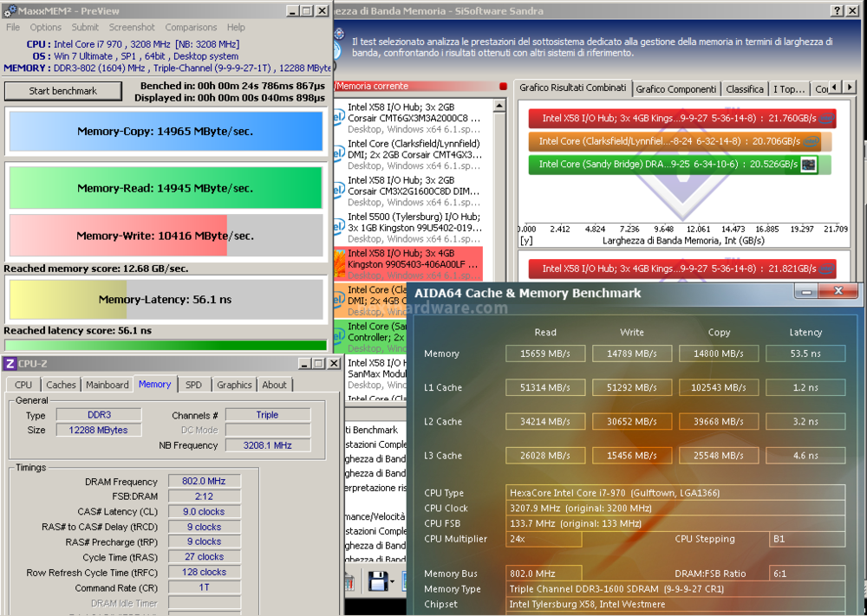This screenshot has width=867, height=616.
Task: Click Intel logo beside Corsair CMT6GX3M3A2000C8 entry
Action: tap(339, 118)
